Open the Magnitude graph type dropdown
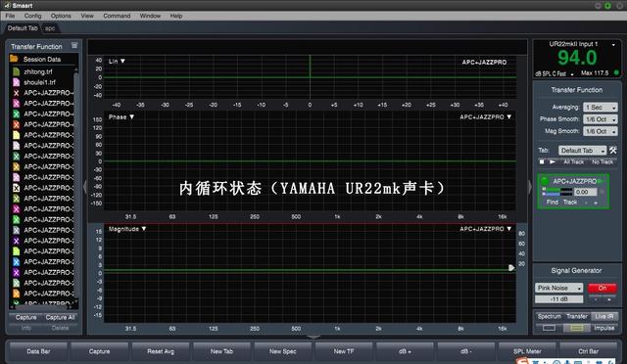 click(127, 229)
